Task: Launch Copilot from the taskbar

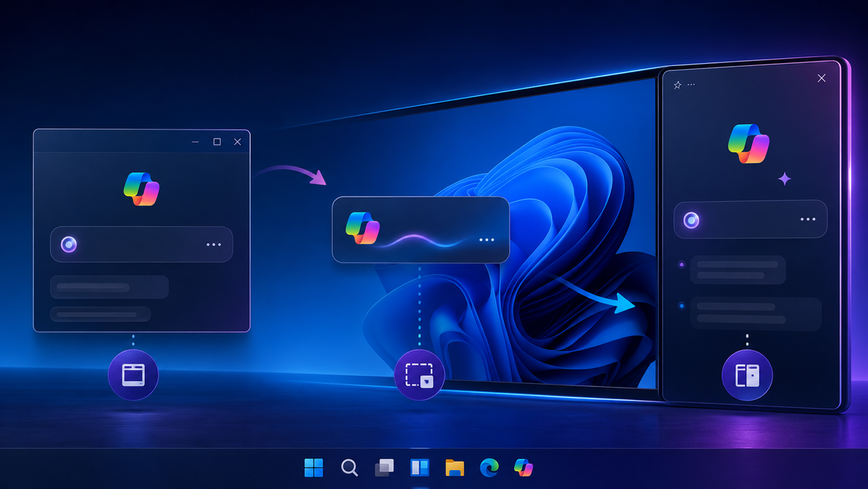Action: click(x=523, y=467)
